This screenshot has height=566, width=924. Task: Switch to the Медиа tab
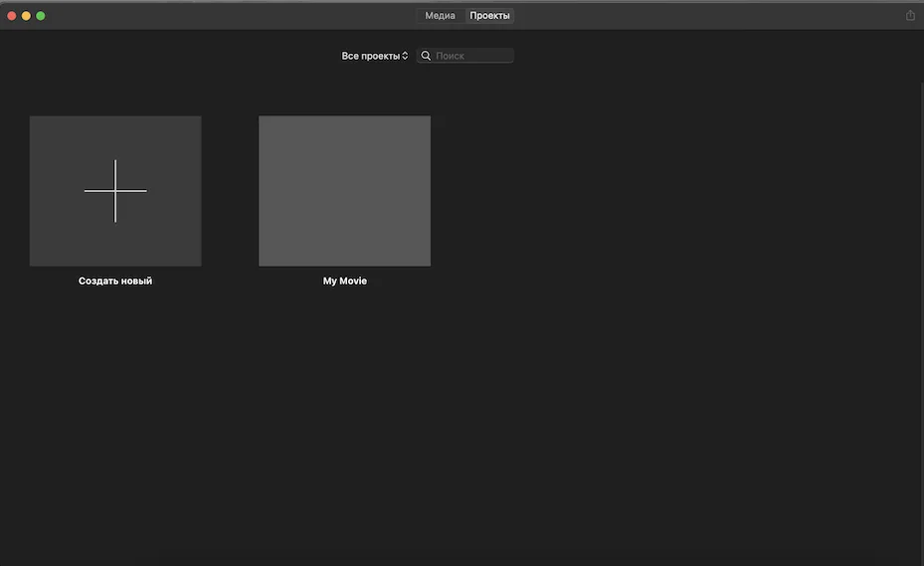(x=440, y=16)
